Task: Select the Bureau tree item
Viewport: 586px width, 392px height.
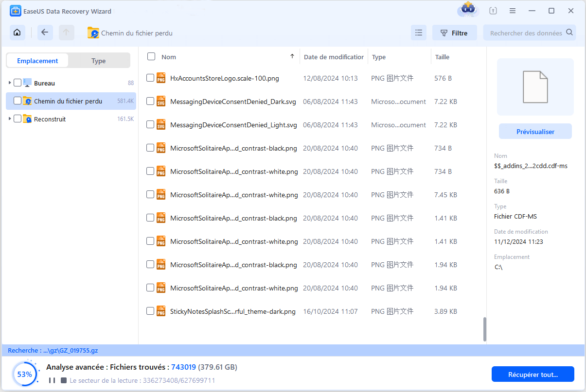Action: point(71,83)
